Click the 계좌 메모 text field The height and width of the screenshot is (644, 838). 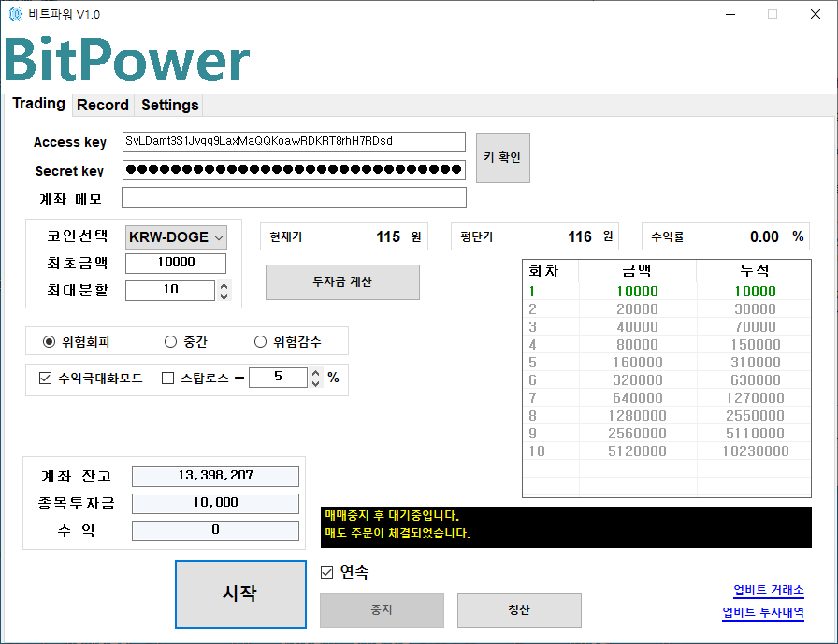point(294,197)
